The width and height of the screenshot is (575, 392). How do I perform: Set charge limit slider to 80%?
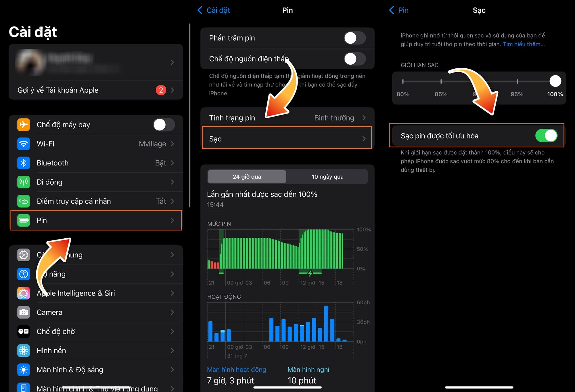pos(403,82)
